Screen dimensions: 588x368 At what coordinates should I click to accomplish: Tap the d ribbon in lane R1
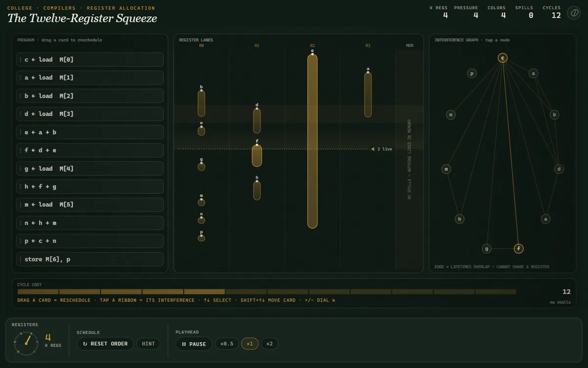(x=257, y=121)
